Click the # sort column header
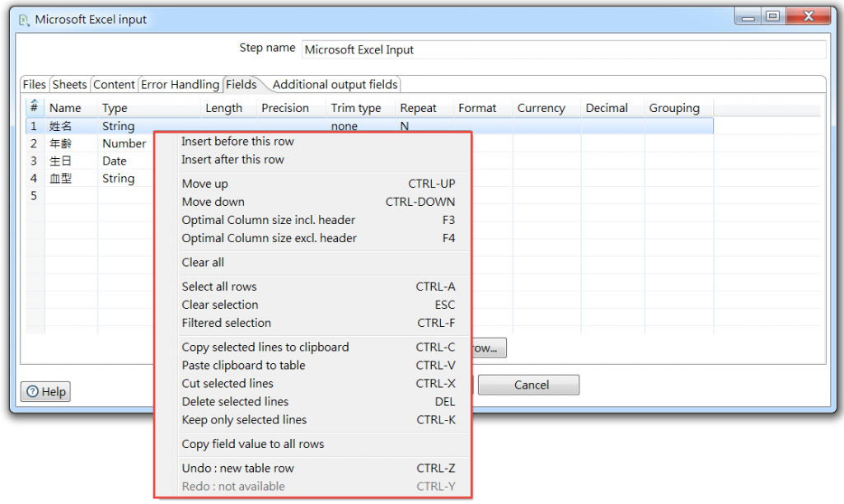 pyautogui.click(x=34, y=107)
